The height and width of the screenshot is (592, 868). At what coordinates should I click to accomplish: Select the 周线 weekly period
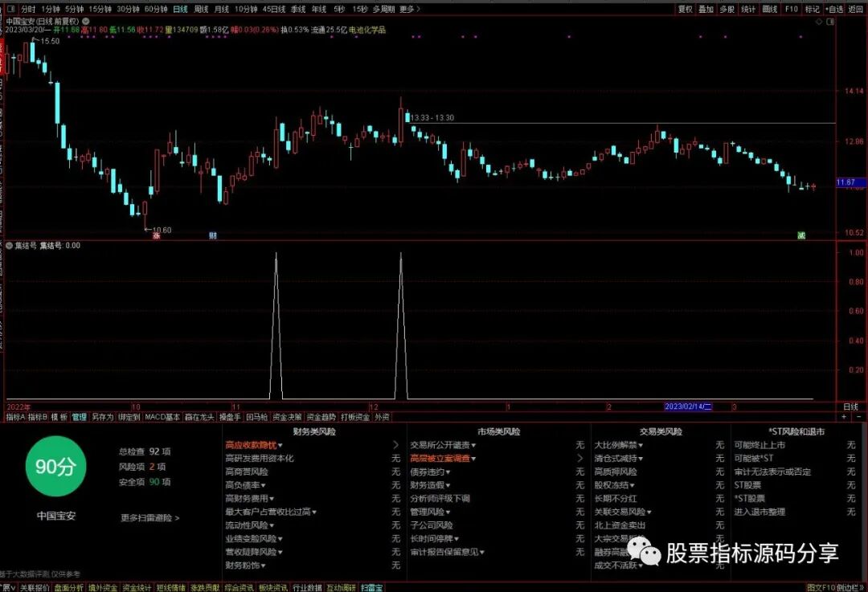click(x=201, y=10)
